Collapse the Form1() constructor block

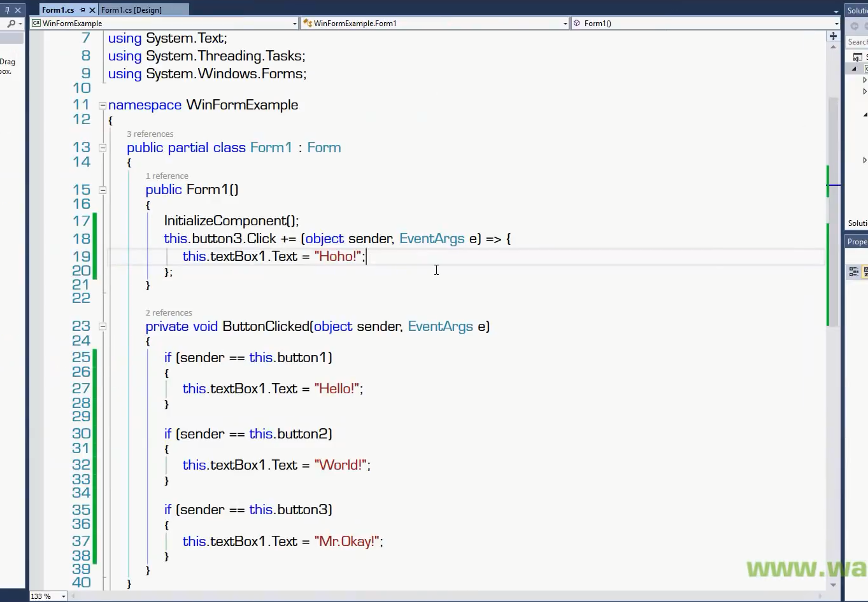tap(103, 190)
